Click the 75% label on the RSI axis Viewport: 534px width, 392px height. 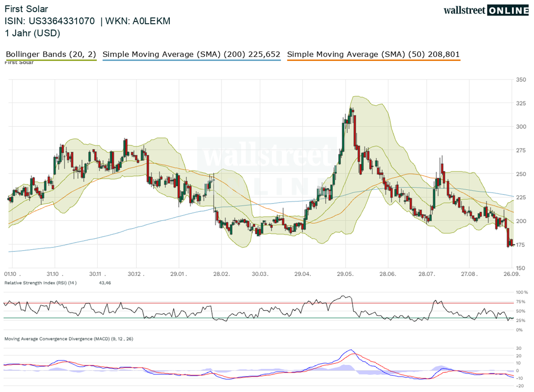(520, 302)
